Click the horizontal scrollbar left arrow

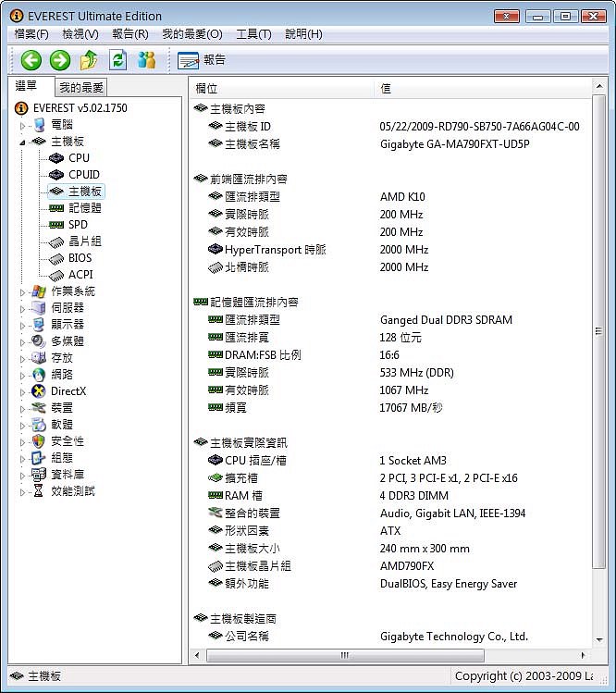tap(197, 655)
